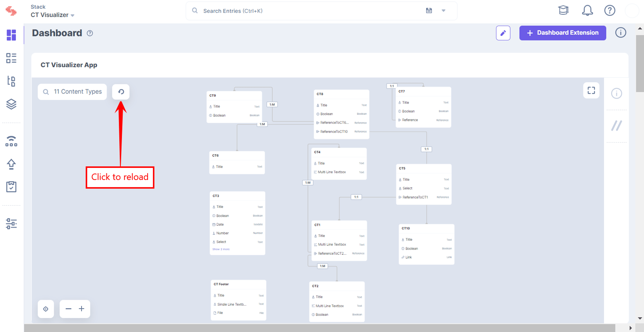
Task: Open the Settings sliders icon in sidebar
Action: click(11, 224)
